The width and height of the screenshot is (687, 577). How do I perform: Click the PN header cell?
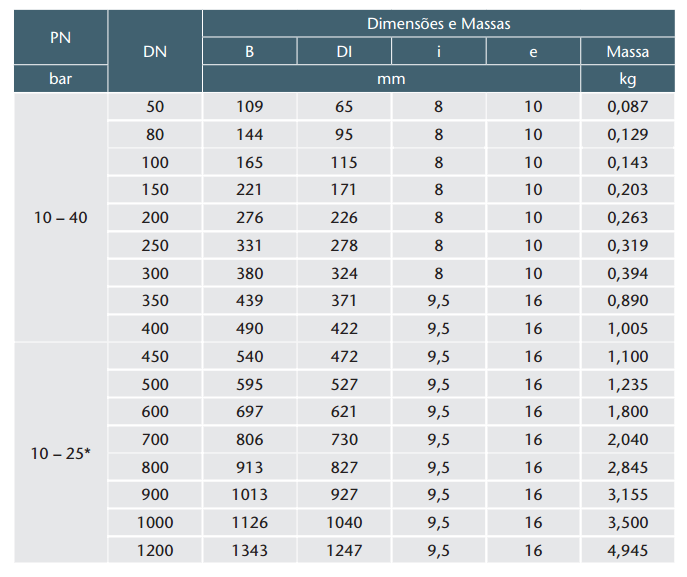[x=60, y=38]
